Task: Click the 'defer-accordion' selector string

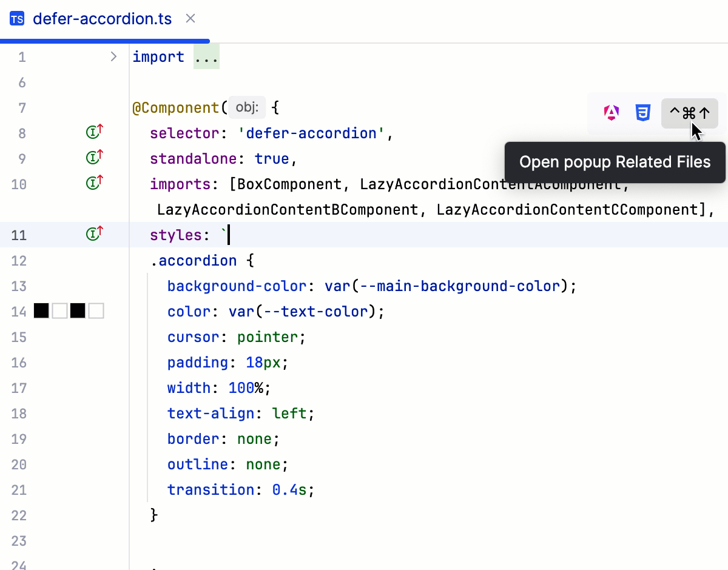Action: [x=312, y=133]
